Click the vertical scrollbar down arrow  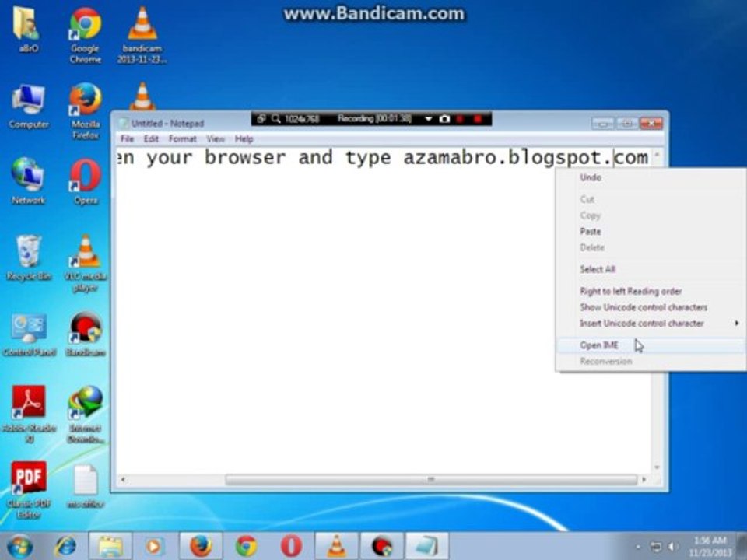(657, 467)
